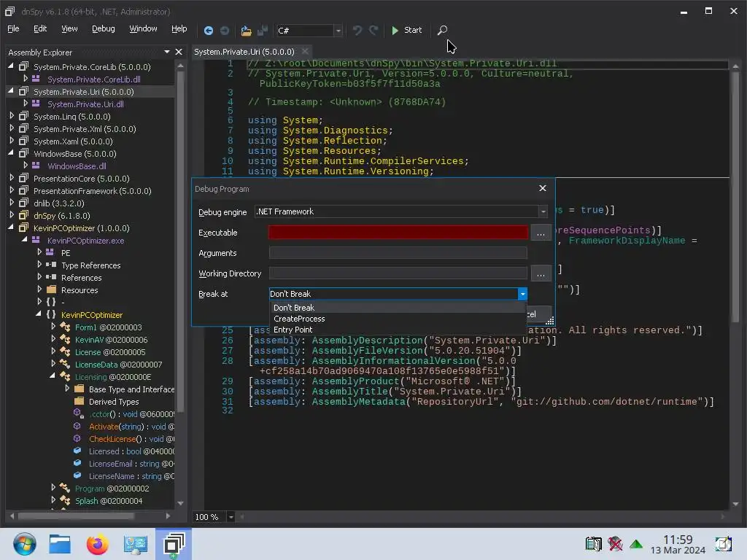Select the Program @02000002 class
747x560 pixels.
tap(112, 489)
